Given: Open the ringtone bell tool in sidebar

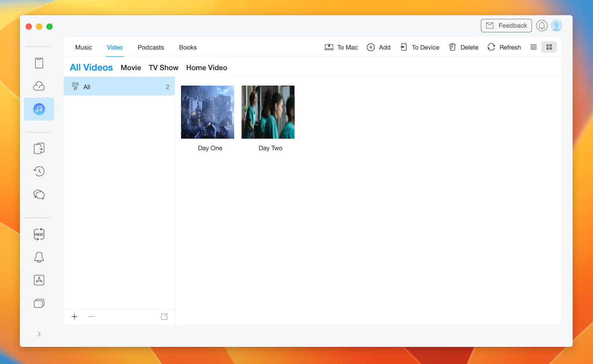Looking at the screenshot, I should (39, 257).
